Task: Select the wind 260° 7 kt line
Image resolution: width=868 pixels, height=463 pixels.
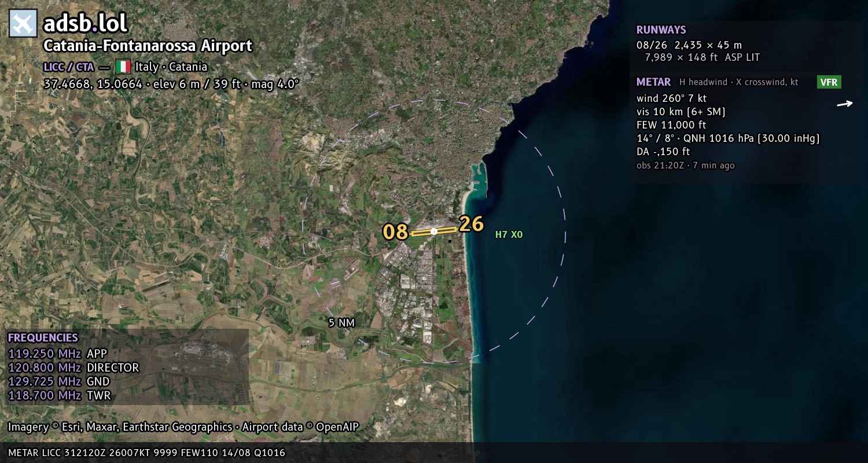Action: pos(672,98)
